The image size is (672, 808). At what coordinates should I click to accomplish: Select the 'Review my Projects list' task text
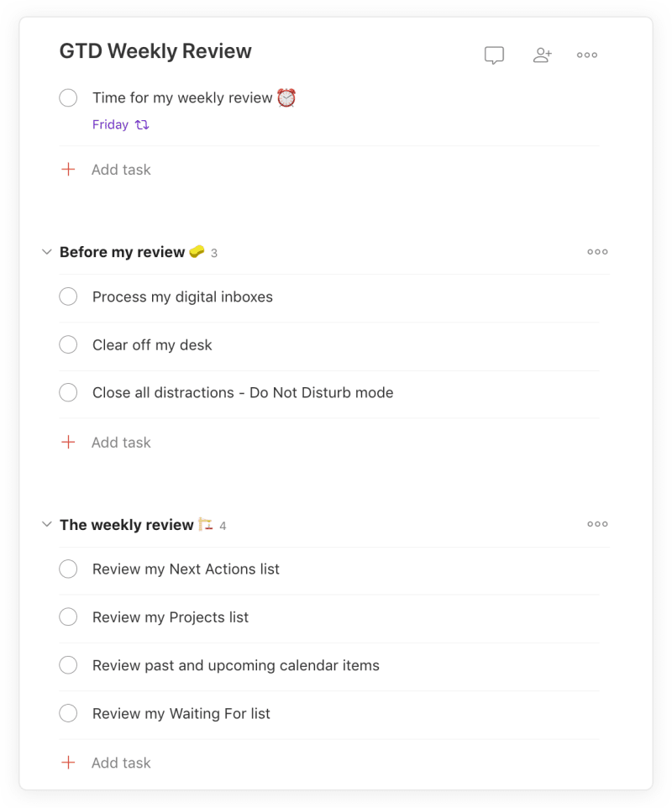click(x=171, y=616)
